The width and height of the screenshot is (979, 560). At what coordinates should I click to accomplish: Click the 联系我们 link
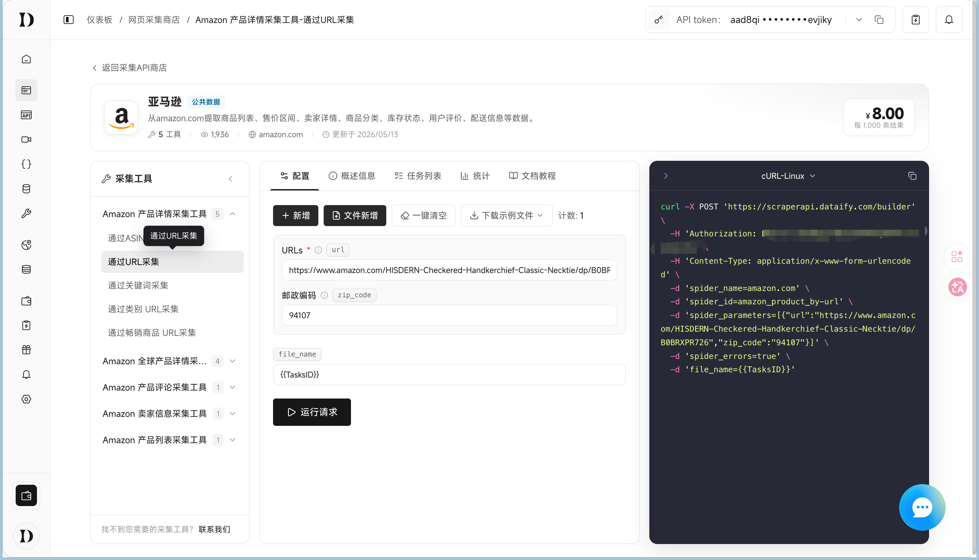click(x=214, y=530)
